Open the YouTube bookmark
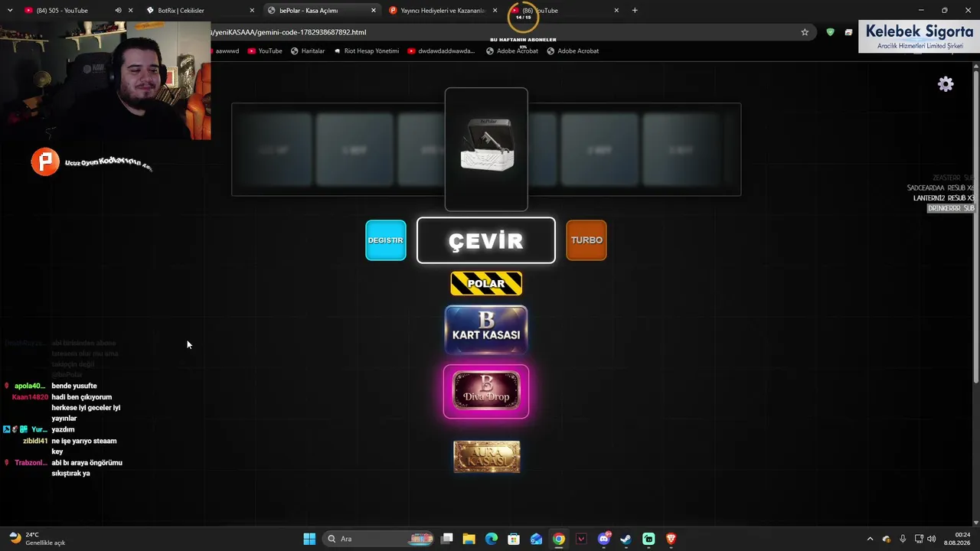This screenshot has height=551, width=980. click(x=265, y=51)
